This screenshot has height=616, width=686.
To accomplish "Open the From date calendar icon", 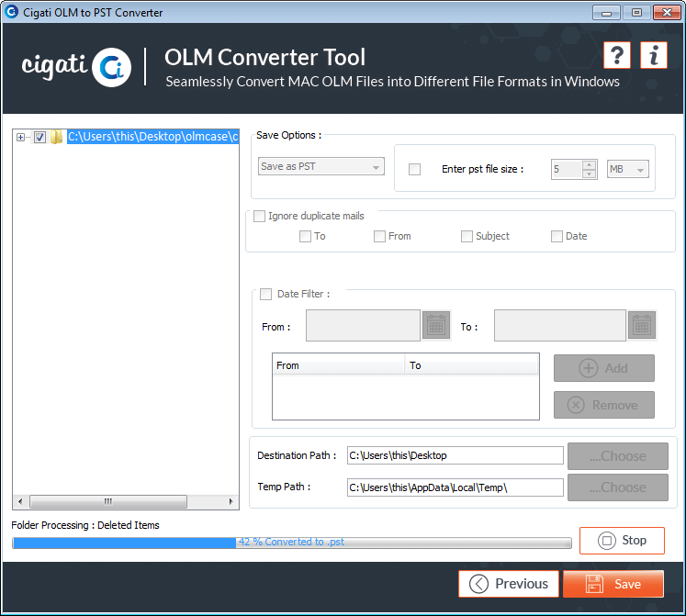I will coord(436,326).
